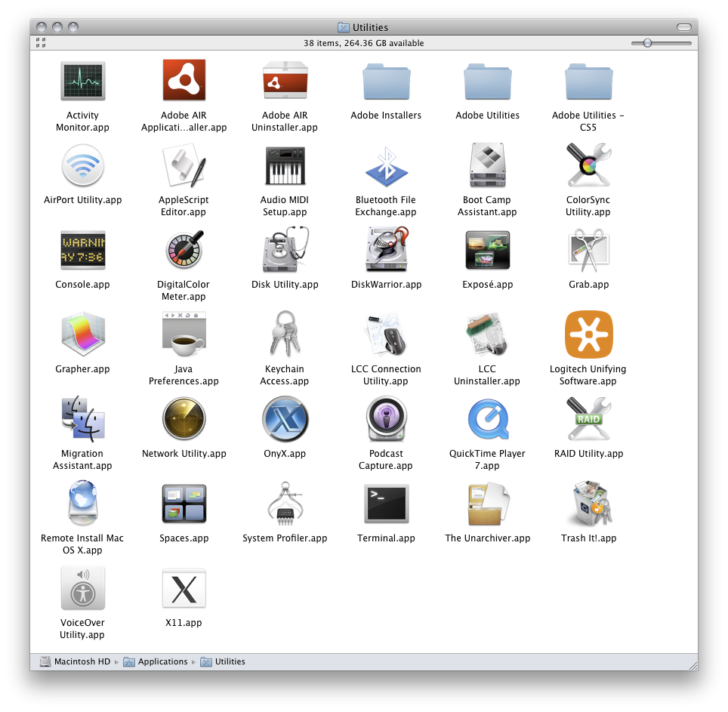
Task: Click the 'Grab.app' name label
Action: point(589,285)
